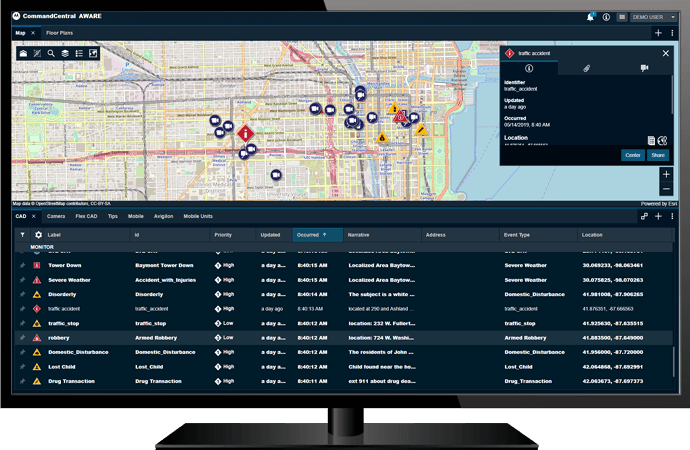Sort by the Occurred column header
Screen dimensions: 690x450
(x=317, y=235)
